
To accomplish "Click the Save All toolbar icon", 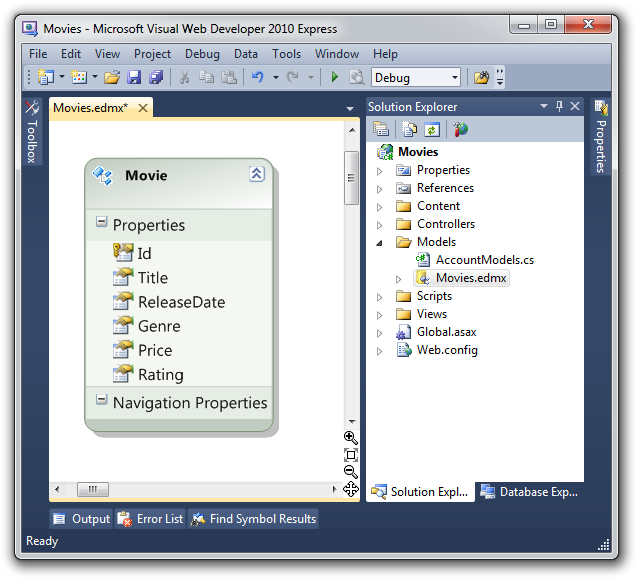I will 156,77.
